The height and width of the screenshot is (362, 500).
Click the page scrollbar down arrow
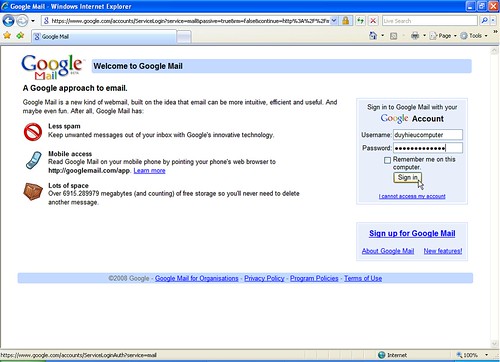pyautogui.click(x=494, y=344)
